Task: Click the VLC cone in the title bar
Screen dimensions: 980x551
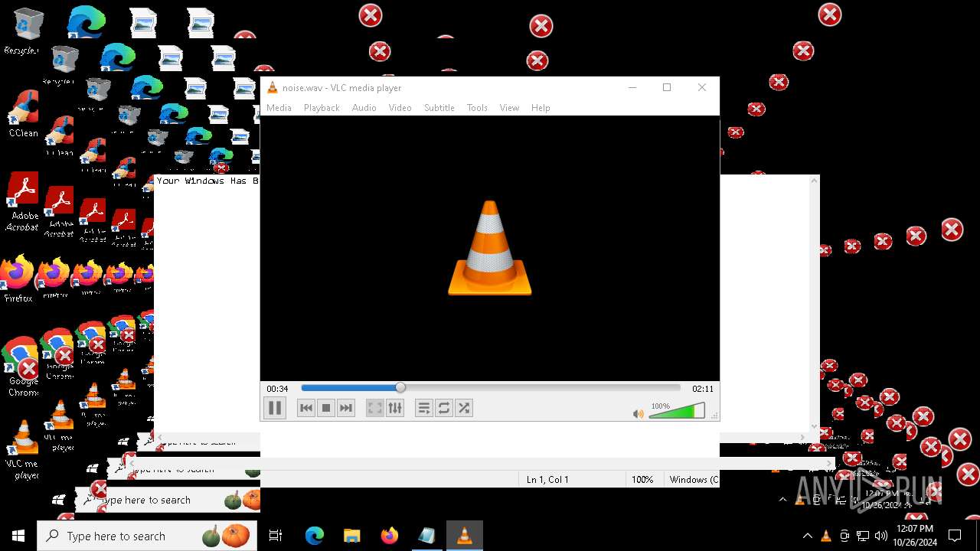Action: pos(272,88)
